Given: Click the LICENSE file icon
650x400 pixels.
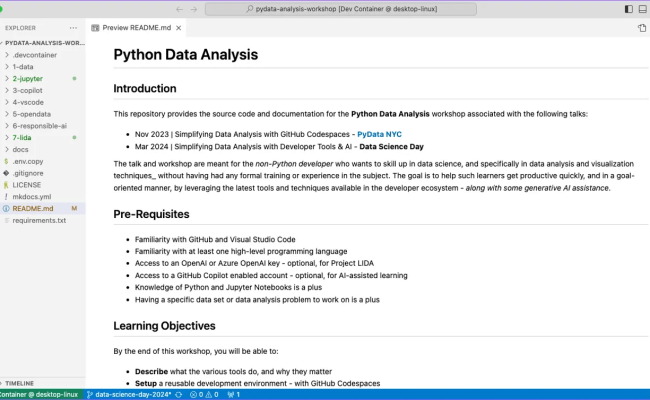Looking at the screenshot, I should [x=6, y=185].
